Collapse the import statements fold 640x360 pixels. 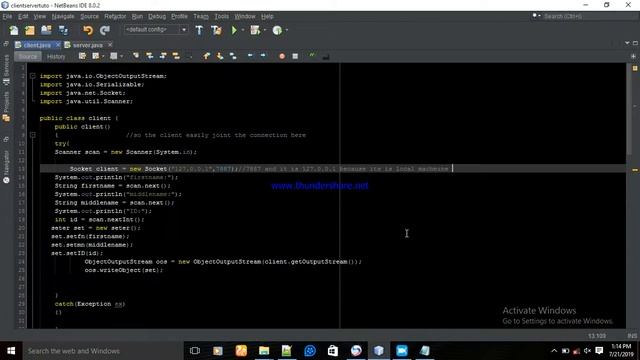point(33,76)
